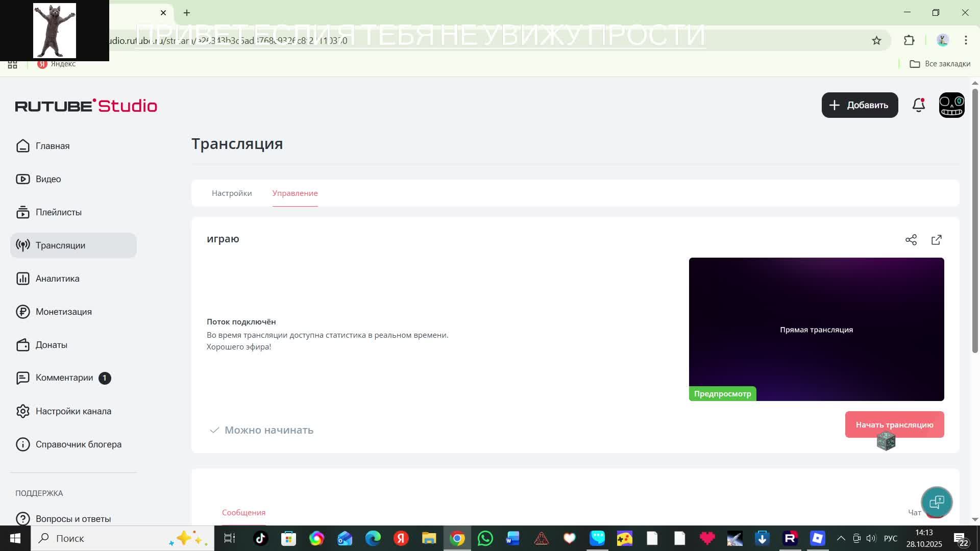Image resolution: width=980 pixels, height=551 pixels.
Task: Open Chrome three-dot menu
Action: 966,40
